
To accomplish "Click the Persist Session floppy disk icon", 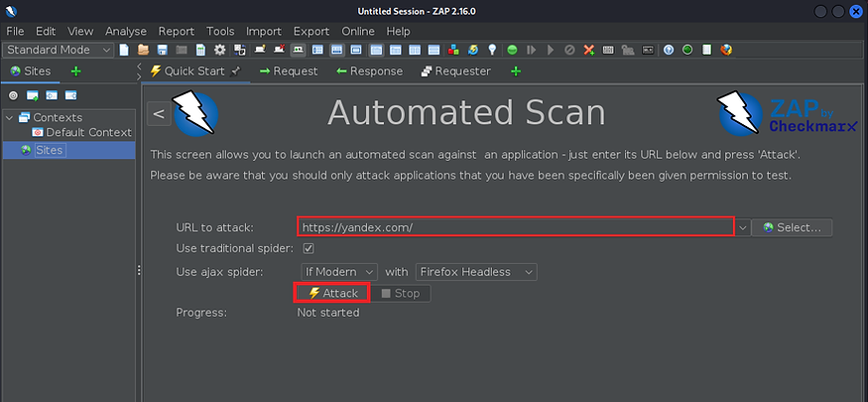I will coord(163,50).
